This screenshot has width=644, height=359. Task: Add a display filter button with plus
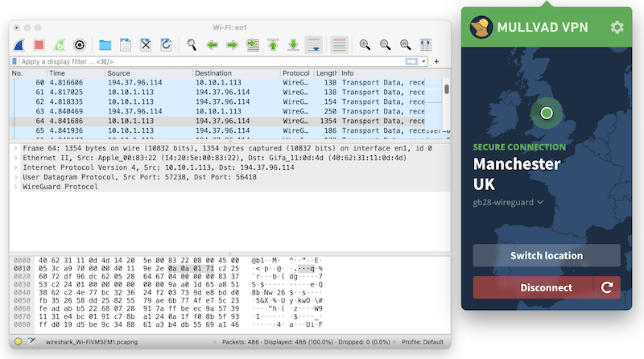(436, 62)
